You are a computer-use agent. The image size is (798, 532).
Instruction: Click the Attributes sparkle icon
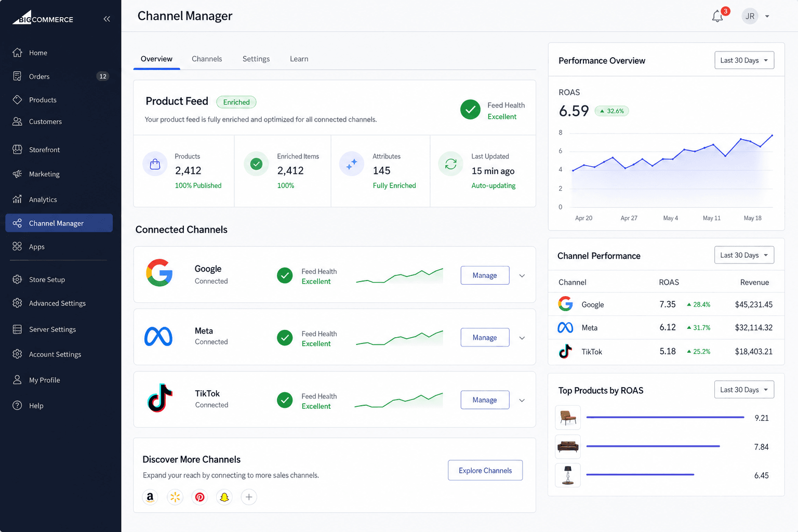[x=352, y=164]
